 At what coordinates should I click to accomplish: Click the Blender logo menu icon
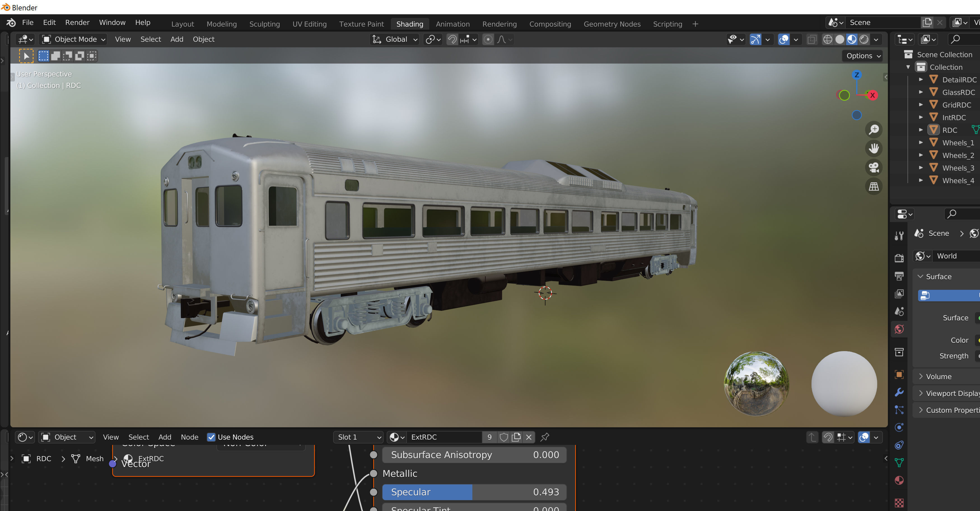coord(11,22)
